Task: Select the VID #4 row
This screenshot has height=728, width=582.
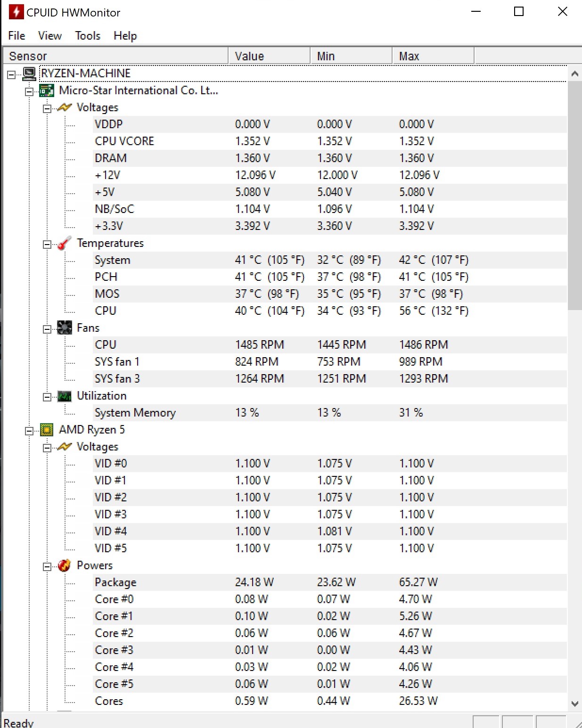Action: (330, 532)
